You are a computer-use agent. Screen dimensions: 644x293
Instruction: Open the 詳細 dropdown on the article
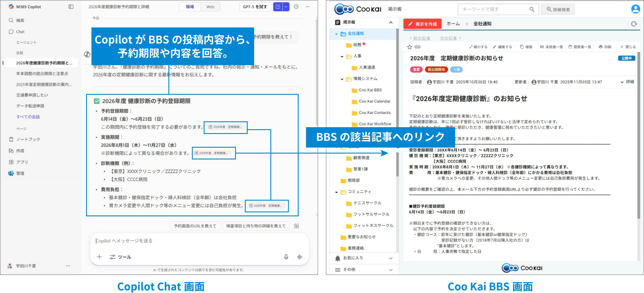pos(628,82)
